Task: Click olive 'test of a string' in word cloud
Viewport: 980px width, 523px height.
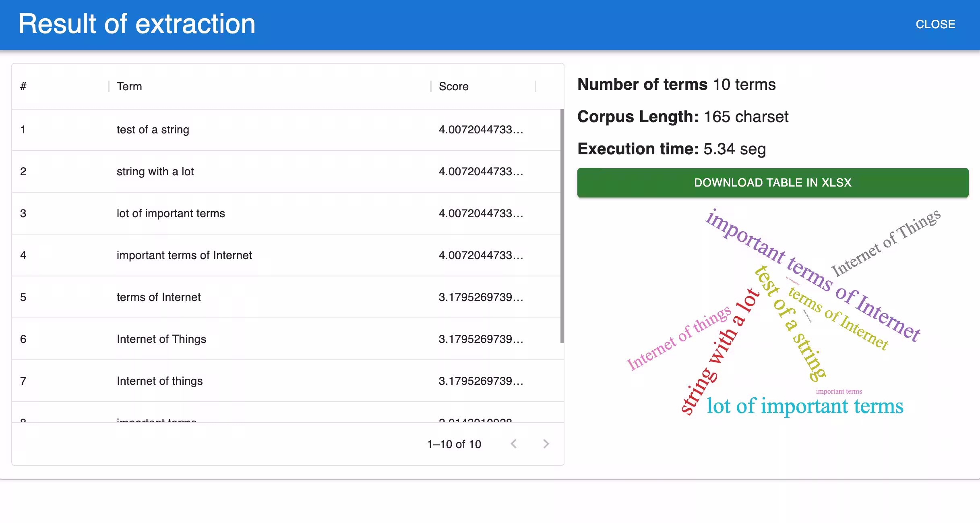Action: click(790, 323)
